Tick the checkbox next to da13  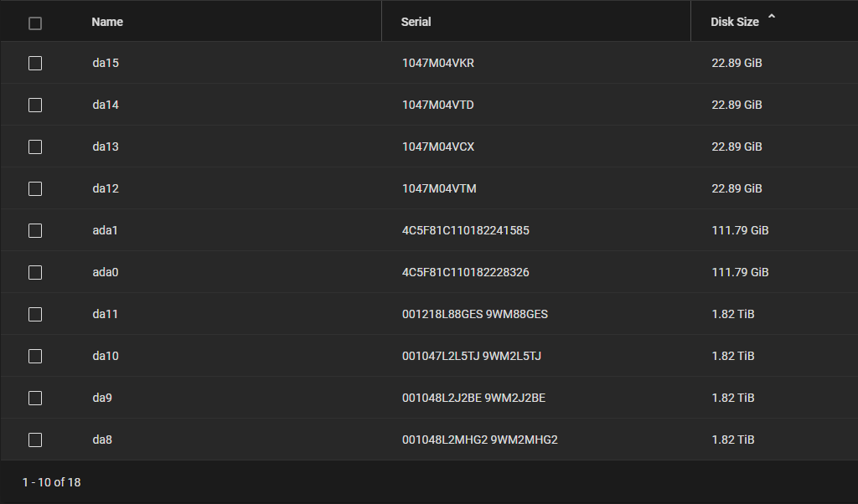35,147
